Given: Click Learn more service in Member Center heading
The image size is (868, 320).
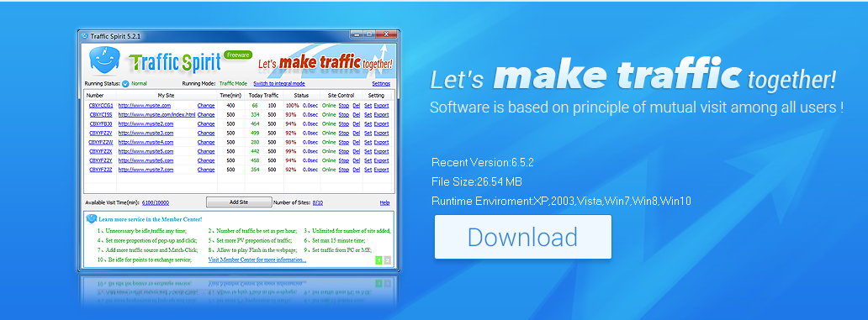Looking at the screenshot, I should pyautogui.click(x=151, y=219).
